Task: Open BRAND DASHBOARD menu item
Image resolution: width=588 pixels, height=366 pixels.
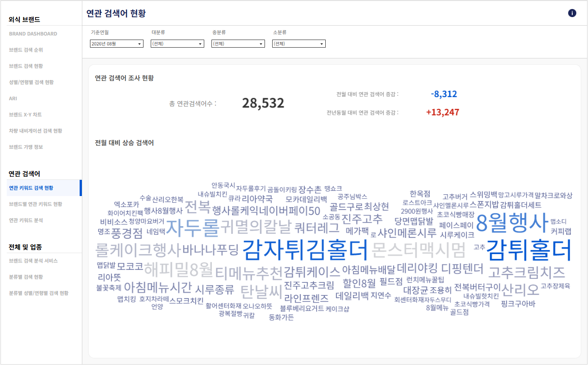Action: pyautogui.click(x=33, y=34)
